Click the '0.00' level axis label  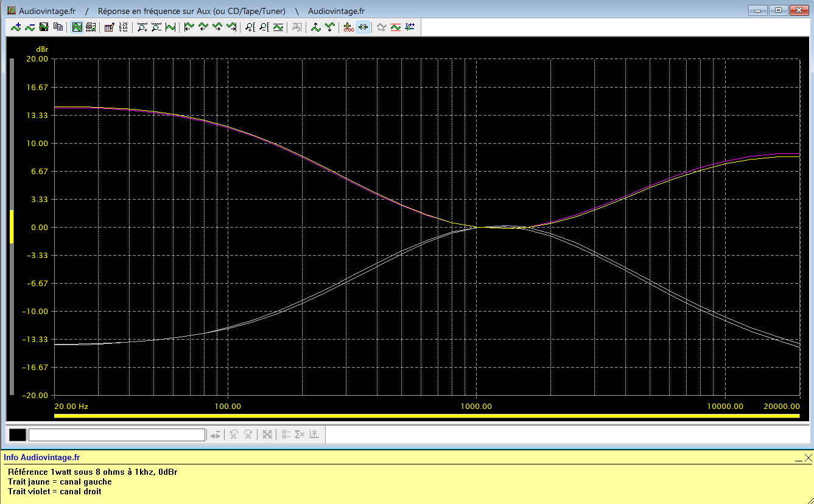38,227
